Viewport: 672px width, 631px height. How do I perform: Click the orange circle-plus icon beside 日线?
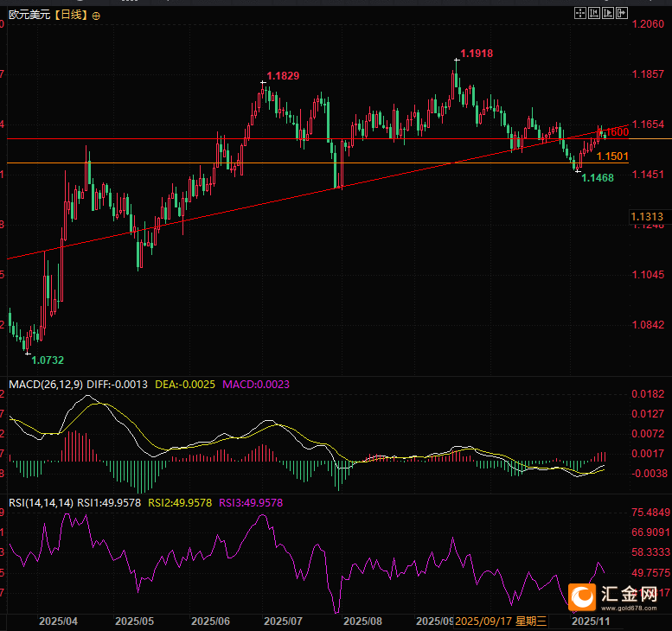(x=95, y=16)
